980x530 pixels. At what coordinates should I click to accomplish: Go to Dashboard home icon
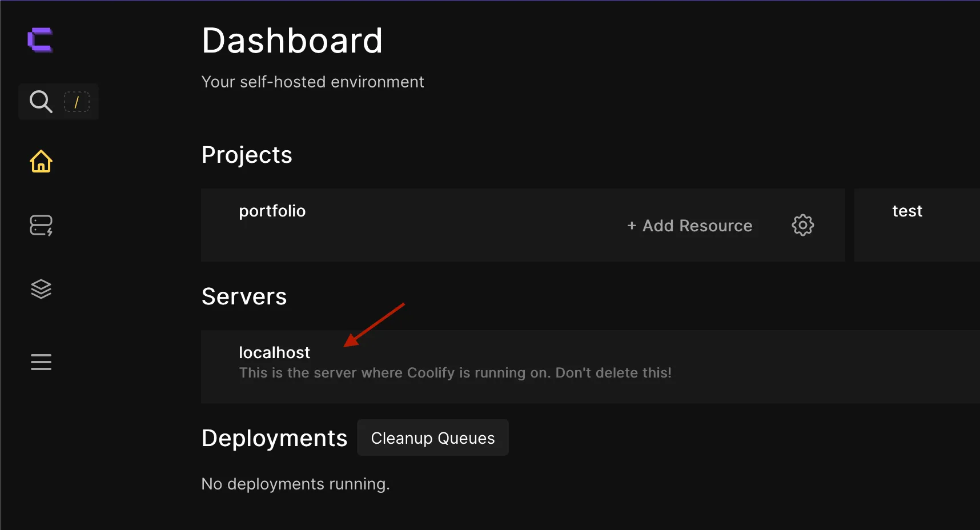click(41, 161)
